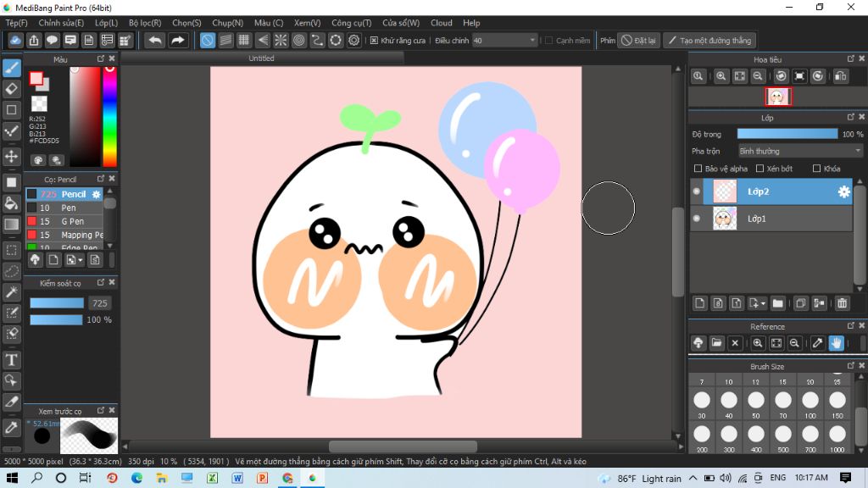The height and width of the screenshot is (488, 868).
Task: Open Word from the taskbar
Action: [237, 478]
